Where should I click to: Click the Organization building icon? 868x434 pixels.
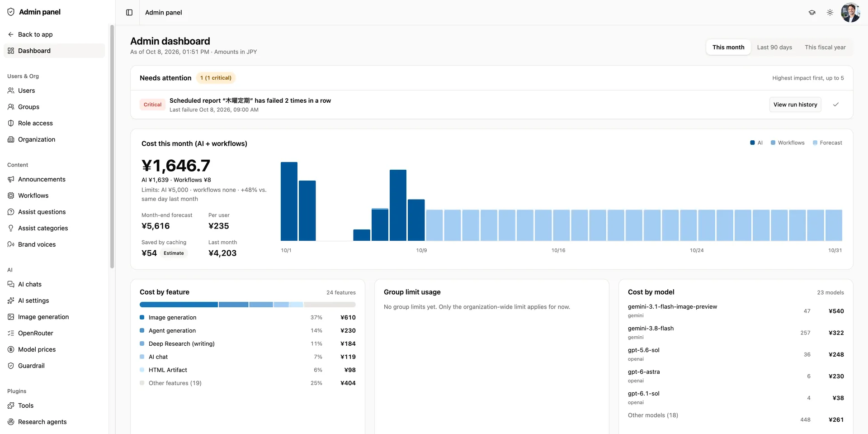coord(11,139)
